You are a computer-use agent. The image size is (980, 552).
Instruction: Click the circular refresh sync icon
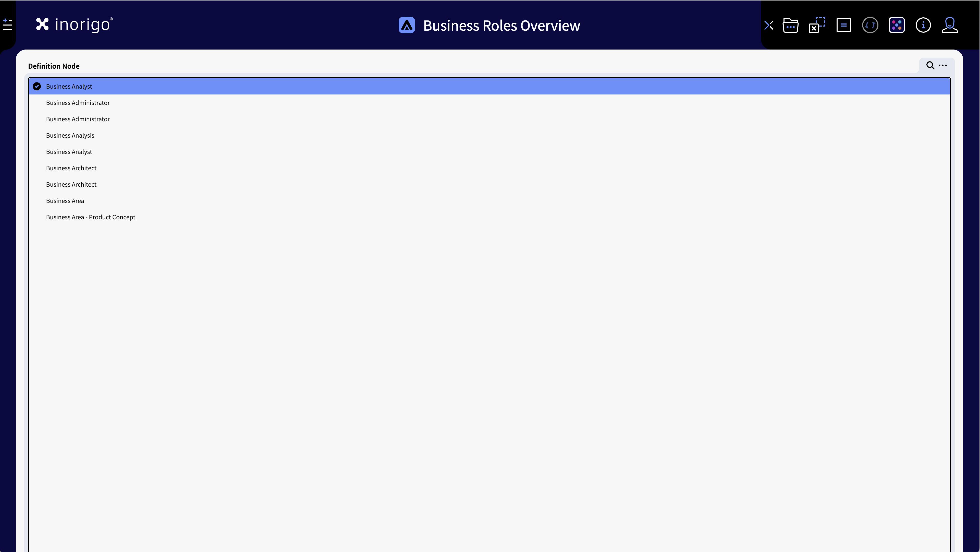(x=870, y=26)
